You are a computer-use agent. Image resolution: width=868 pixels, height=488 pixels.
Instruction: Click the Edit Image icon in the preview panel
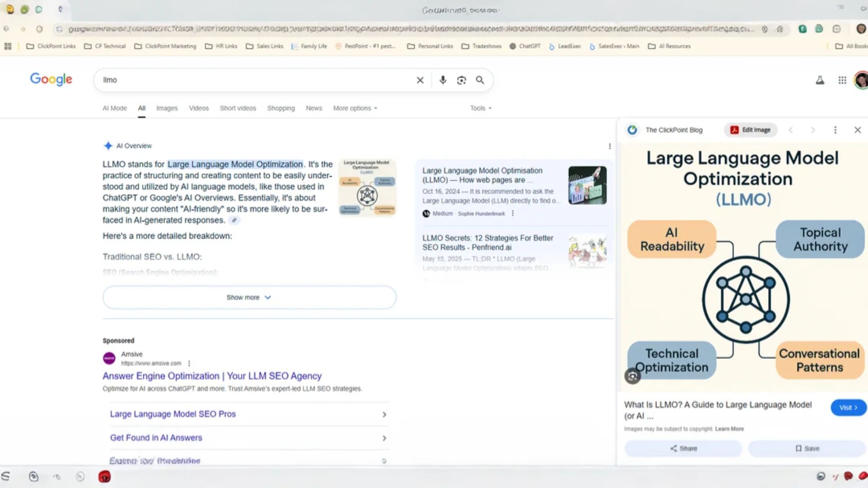750,130
